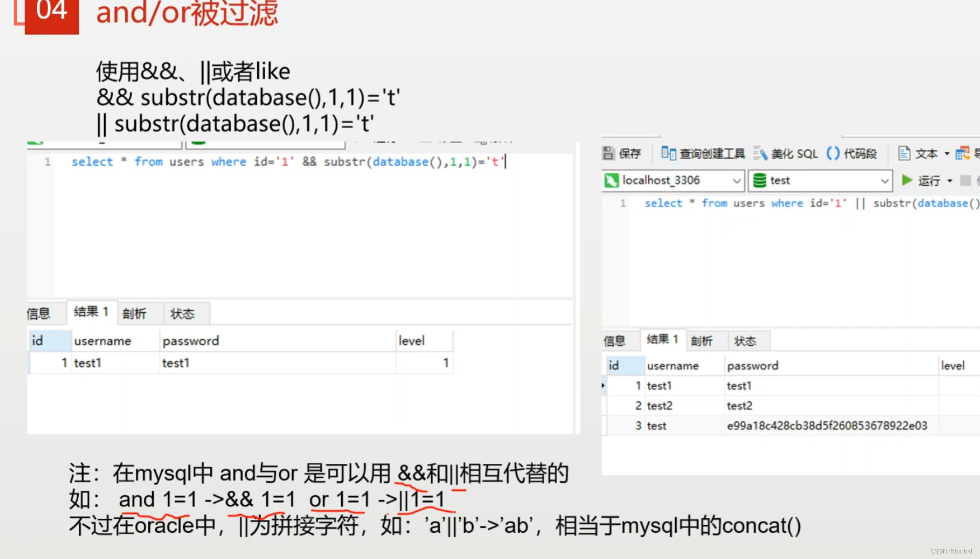Click level column header in right results
Image resolution: width=980 pixels, height=559 pixels.
click(x=959, y=365)
